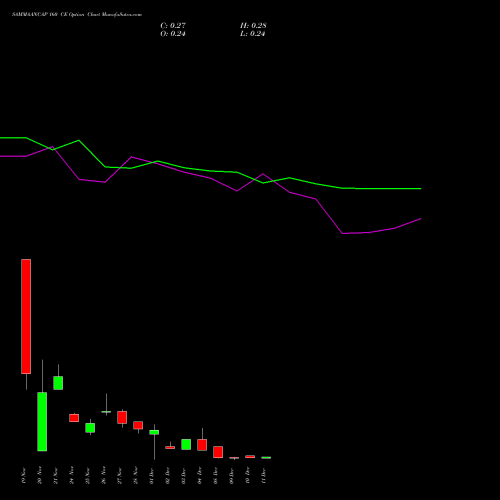500x500 pixels.
Task: Click the green 01 Dec candle body
Action: (154, 432)
